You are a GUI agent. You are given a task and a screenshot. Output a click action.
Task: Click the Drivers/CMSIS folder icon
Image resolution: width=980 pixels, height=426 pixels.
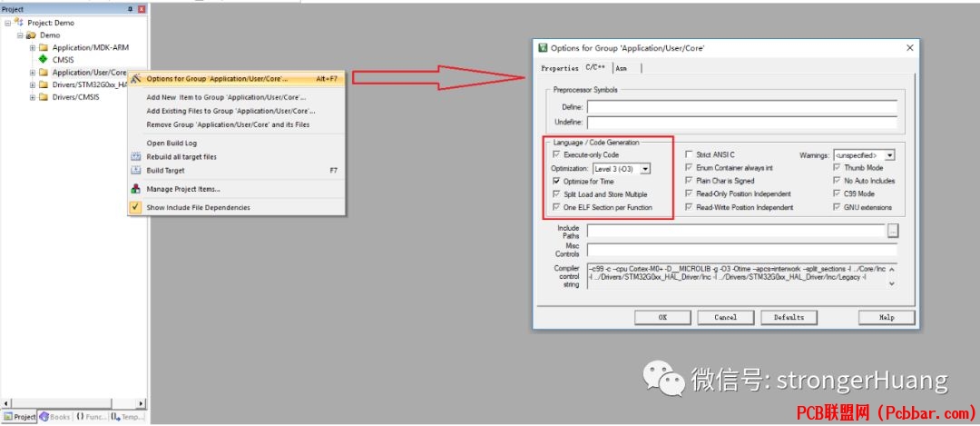click(44, 97)
